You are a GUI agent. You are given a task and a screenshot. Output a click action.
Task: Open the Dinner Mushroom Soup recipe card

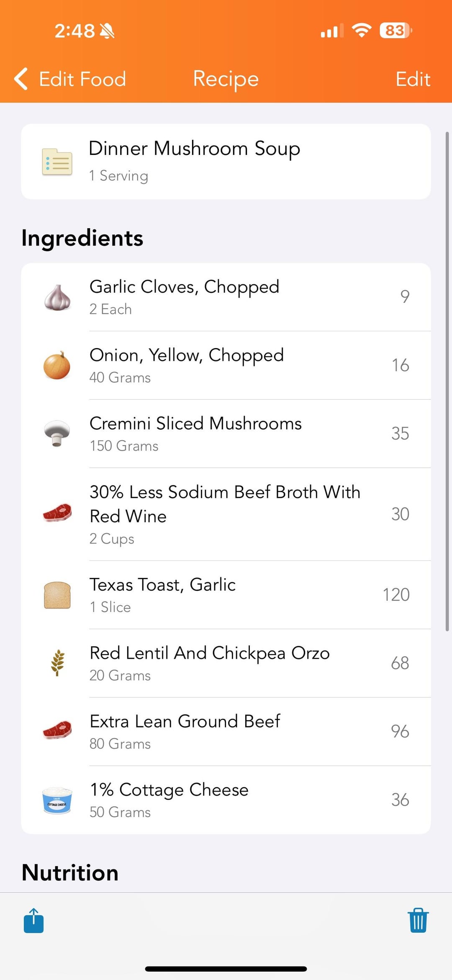point(226,162)
